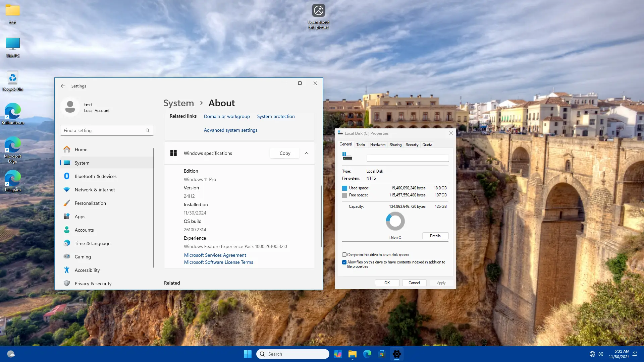The width and height of the screenshot is (644, 362).
Task: Open the Bluetooth & devices settings
Action: coord(96,176)
